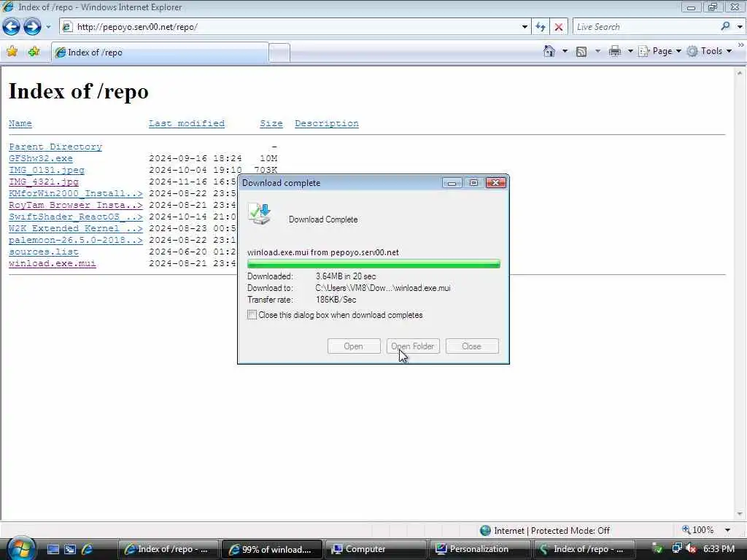Click the W2K_Extended_Kernel link

[76, 228]
